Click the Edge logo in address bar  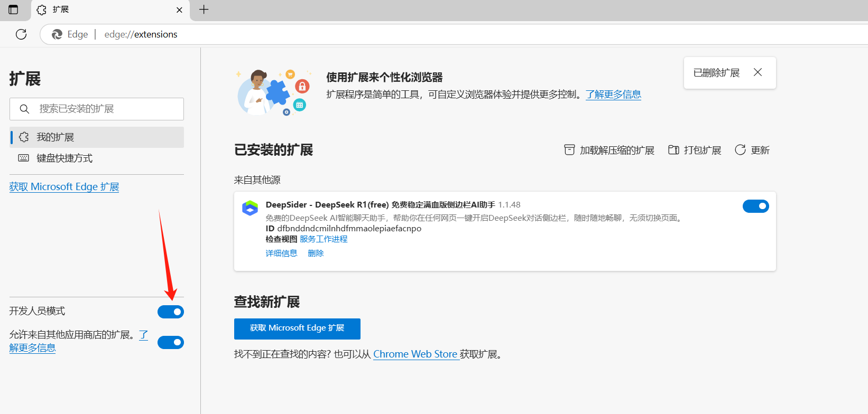click(57, 34)
